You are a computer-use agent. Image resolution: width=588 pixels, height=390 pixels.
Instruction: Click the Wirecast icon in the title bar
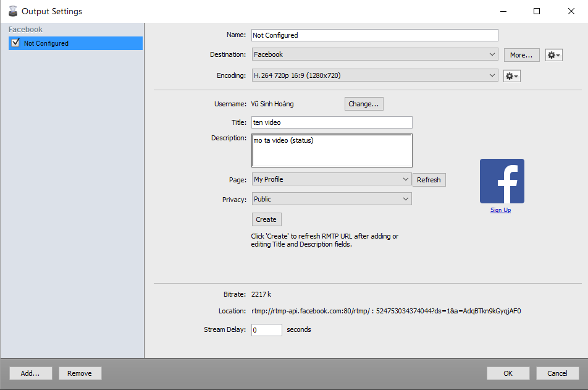coord(11,11)
